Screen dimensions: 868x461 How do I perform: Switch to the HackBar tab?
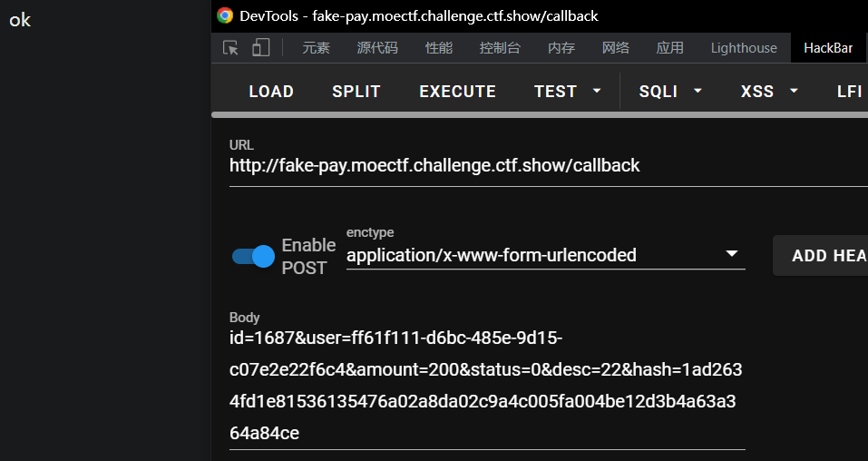click(827, 48)
